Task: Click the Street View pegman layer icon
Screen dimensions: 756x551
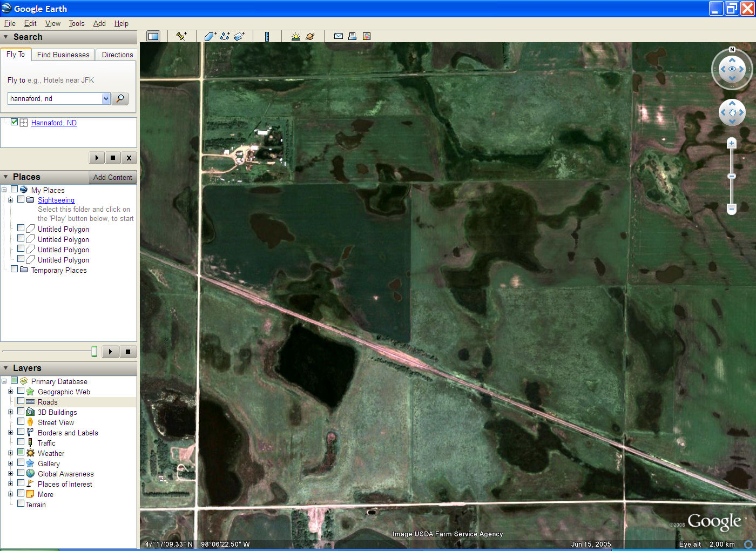Action: tap(30, 422)
